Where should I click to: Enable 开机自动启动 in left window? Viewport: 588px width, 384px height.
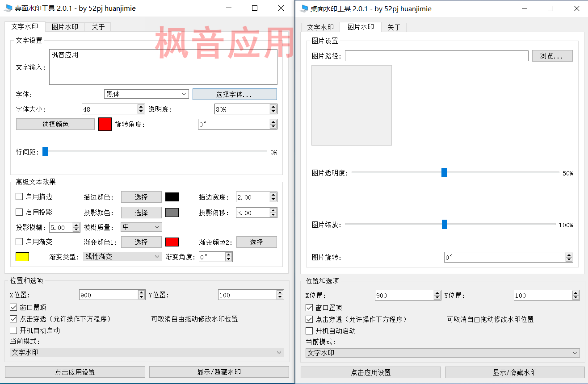(13, 330)
